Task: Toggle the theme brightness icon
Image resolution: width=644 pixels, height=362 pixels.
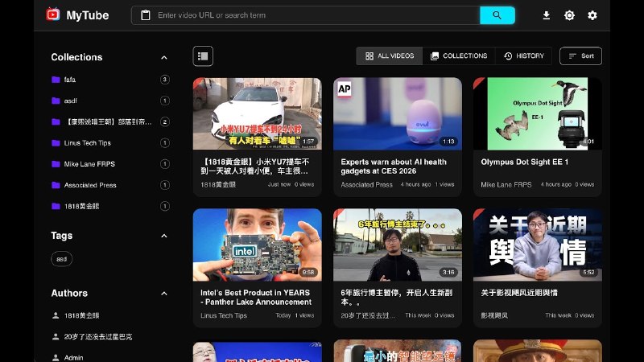Action: coord(569,15)
